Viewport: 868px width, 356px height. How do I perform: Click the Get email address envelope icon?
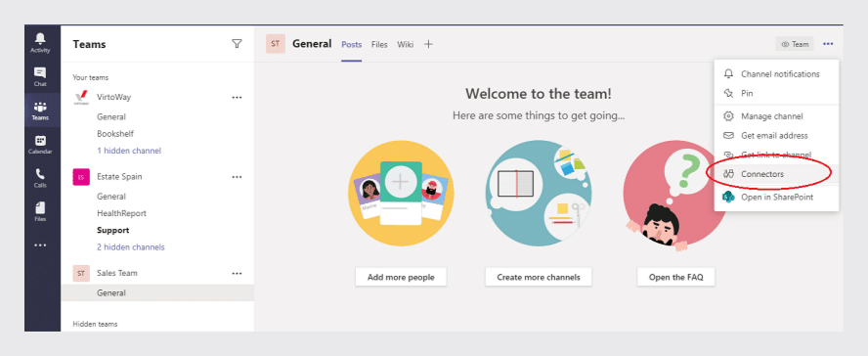(x=728, y=136)
